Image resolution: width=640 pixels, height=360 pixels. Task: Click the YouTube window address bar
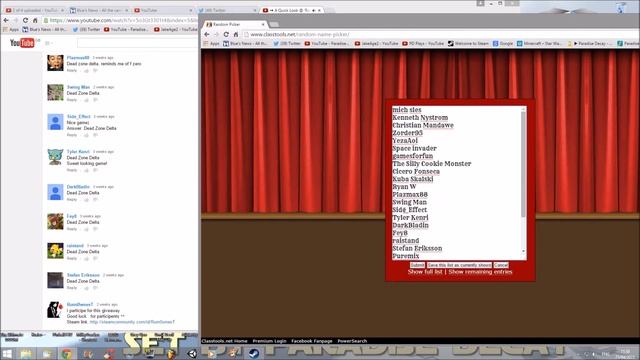(120, 20)
